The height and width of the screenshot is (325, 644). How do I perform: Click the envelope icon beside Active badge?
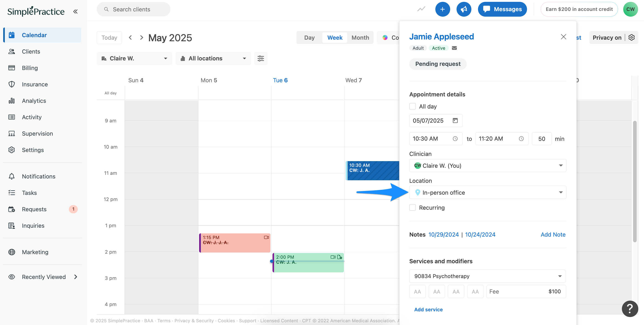coord(454,48)
